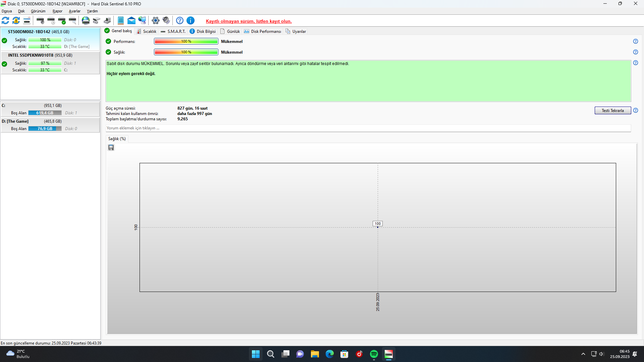This screenshot has width=644, height=362.
Task: Click the envelope send report icon
Action: (x=131, y=21)
